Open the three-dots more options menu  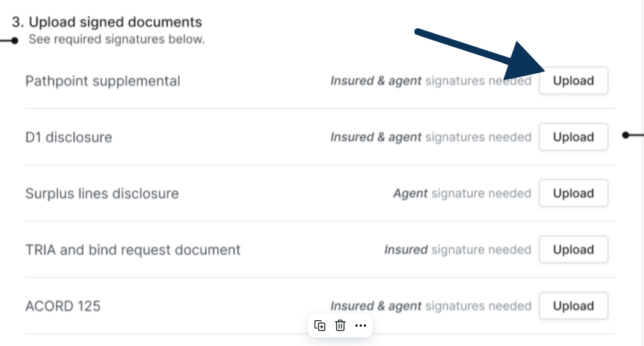pyautogui.click(x=361, y=326)
